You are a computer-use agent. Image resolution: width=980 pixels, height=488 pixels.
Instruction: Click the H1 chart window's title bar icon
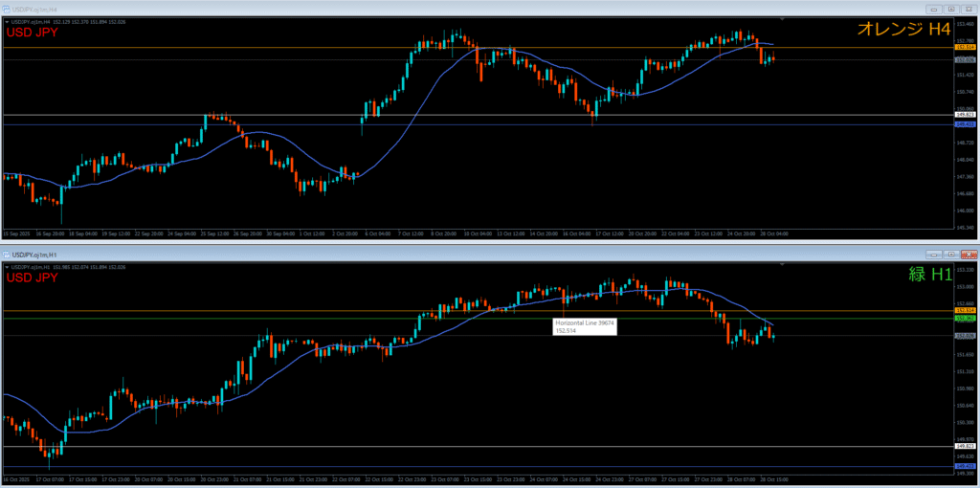[x=7, y=255]
